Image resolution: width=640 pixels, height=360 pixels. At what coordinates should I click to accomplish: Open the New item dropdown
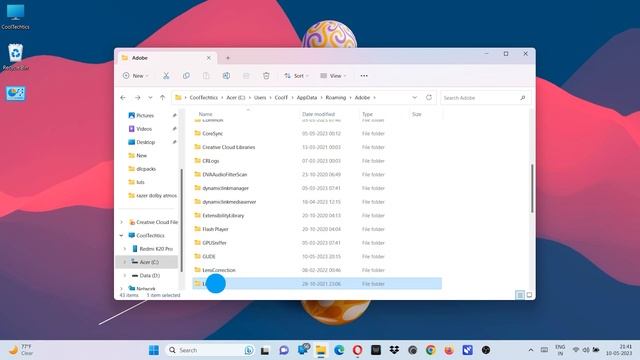[x=136, y=76]
